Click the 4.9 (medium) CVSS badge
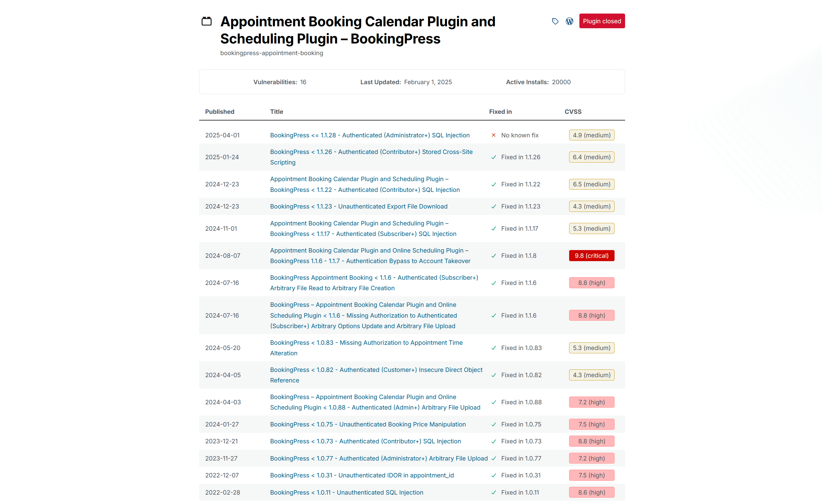The height and width of the screenshot is (504, 822). (592, 135)
